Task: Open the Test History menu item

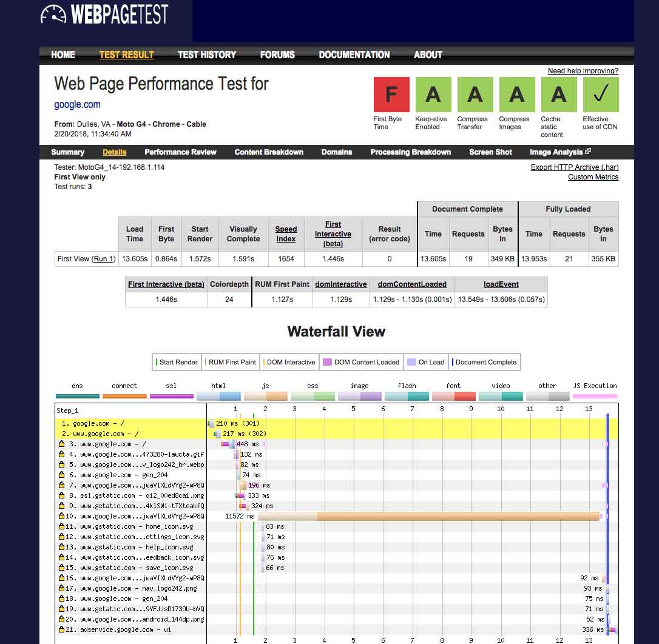Action: point(206,55)
